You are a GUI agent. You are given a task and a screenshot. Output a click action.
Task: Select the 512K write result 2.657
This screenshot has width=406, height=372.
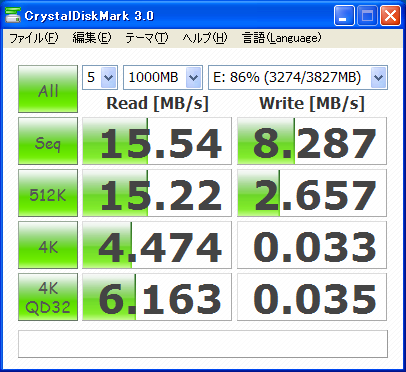(312, 193)
